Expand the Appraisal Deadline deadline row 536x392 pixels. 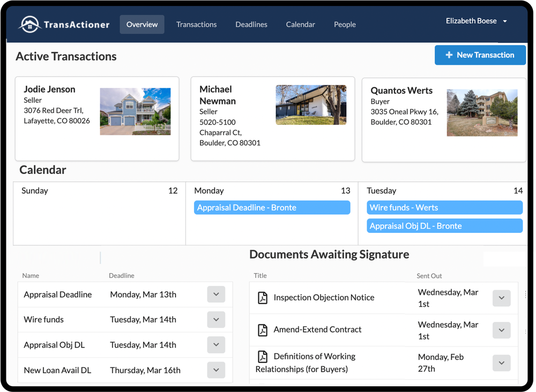tap(215, 294)
